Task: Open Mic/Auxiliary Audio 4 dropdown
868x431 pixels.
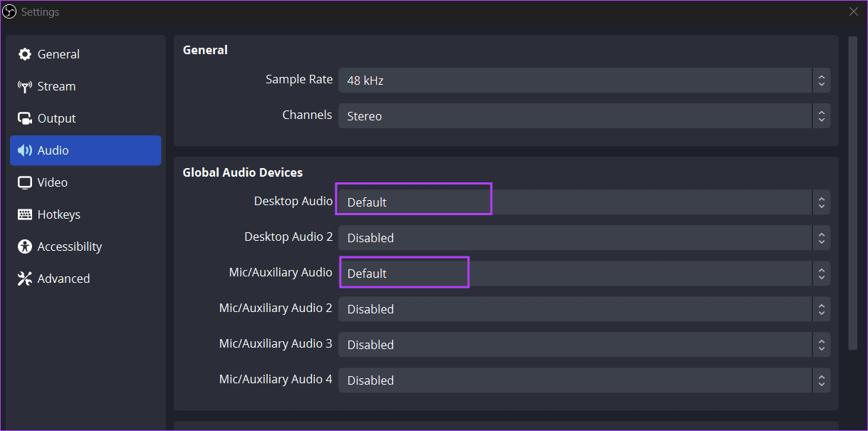Action: click(x=584, y=380)
